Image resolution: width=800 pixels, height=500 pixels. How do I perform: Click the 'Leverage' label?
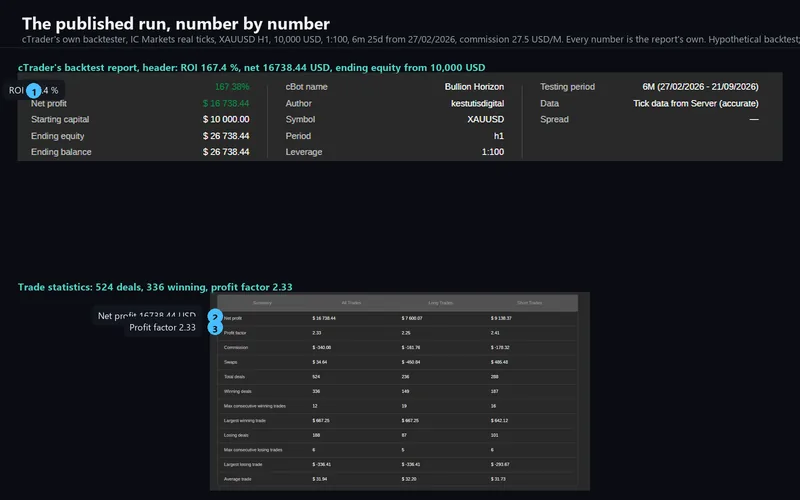pos(304,152)
